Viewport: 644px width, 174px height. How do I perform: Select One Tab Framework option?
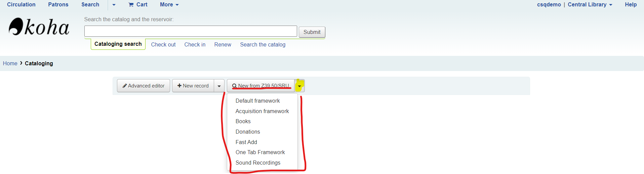(260, 152)
